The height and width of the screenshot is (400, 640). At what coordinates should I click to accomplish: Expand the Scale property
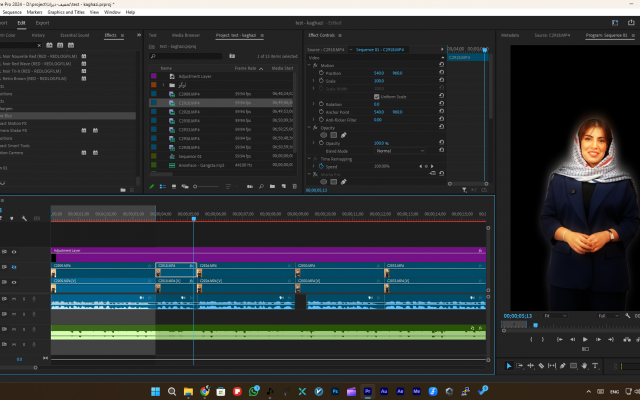click(x=312, y=80)
